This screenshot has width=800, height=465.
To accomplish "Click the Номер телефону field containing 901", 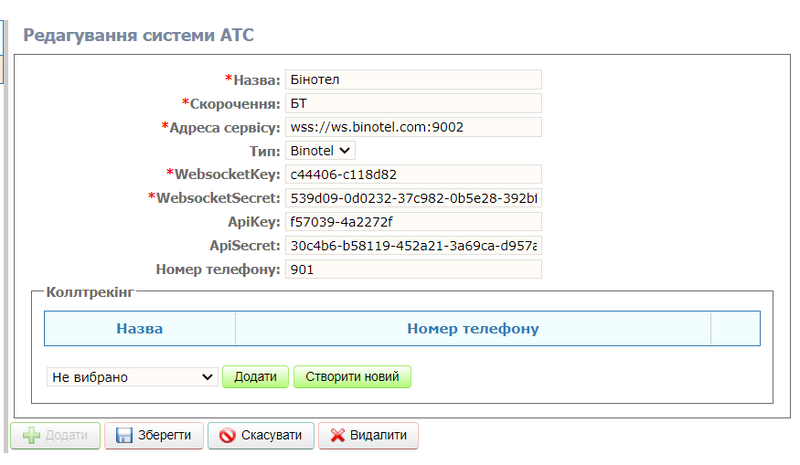I will (x=412, y=269).
